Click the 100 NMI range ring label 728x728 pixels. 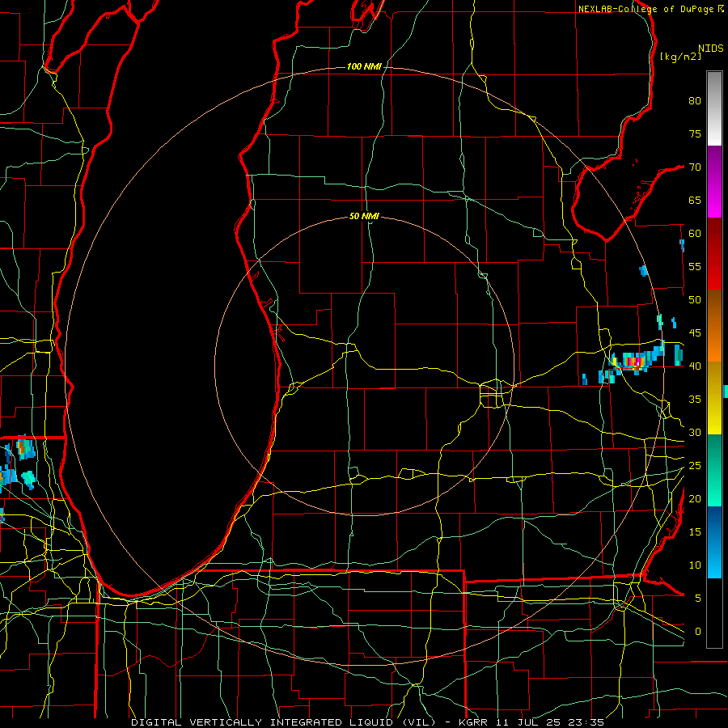coord(364,67)
